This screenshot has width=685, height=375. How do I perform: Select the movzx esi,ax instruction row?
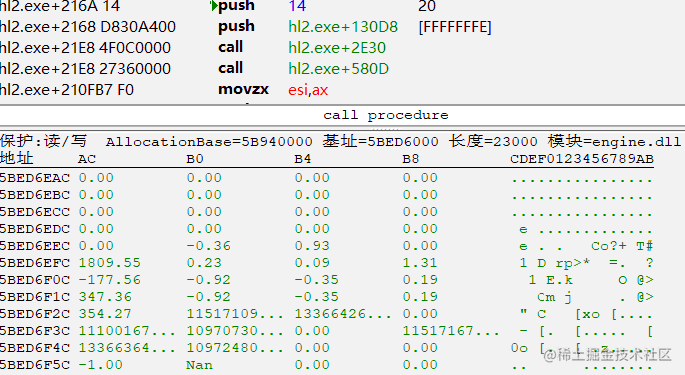tap(342, 90)
